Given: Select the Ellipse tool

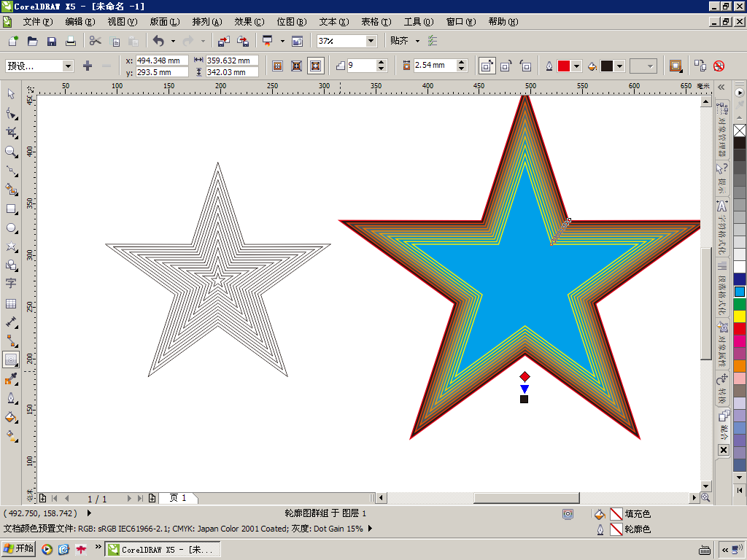Looking at the screenshot, I should (11, 228).
